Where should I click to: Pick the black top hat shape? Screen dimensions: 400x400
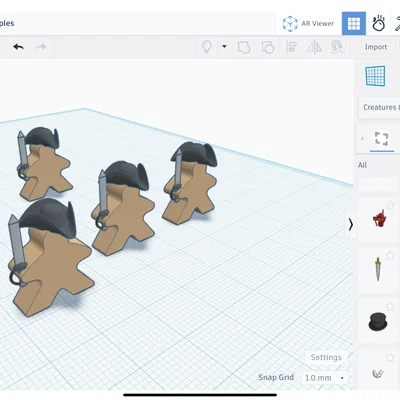tap(378, 321)
